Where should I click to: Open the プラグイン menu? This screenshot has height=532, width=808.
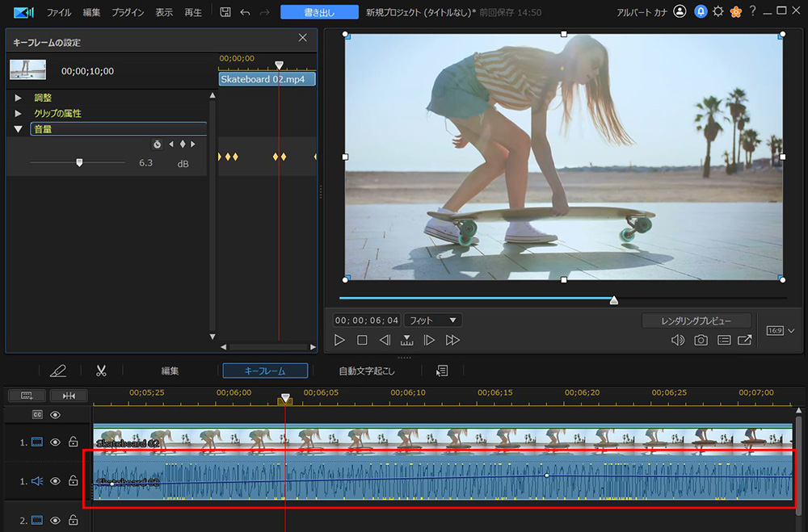click(127, 12)
